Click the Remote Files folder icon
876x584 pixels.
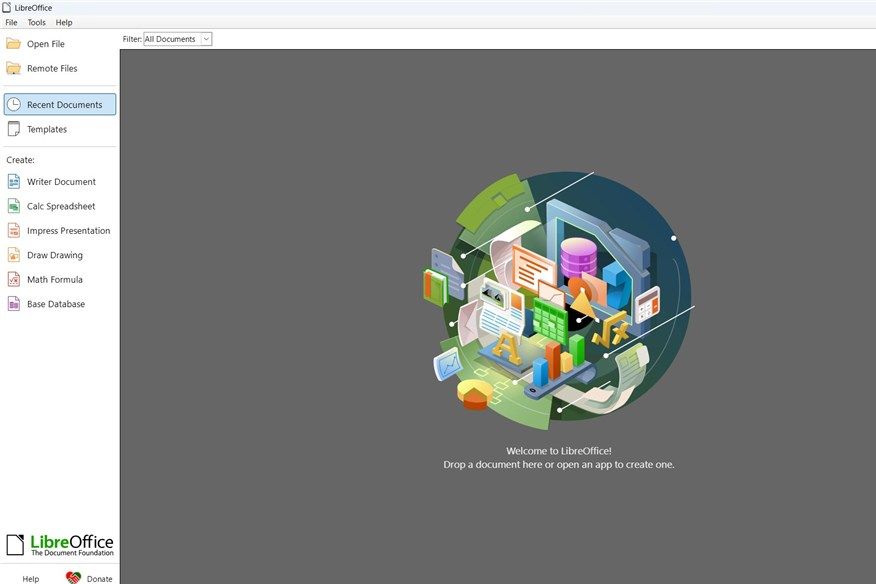point(13,68)
